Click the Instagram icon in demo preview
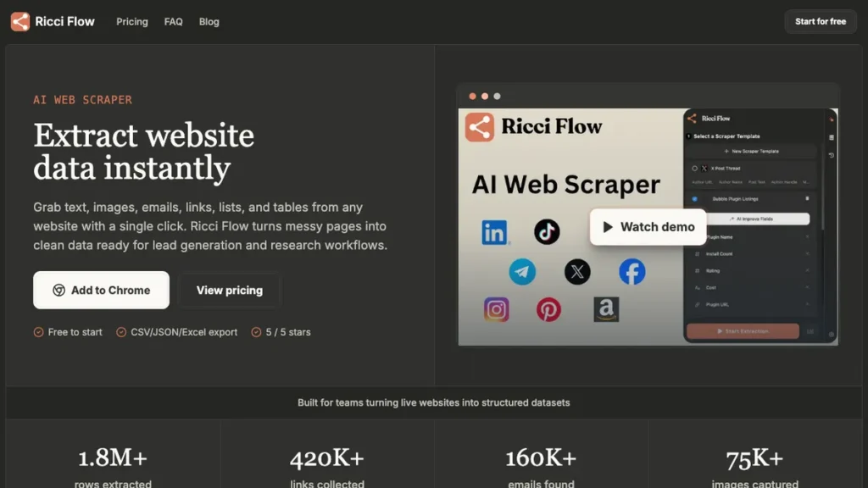The height and width of the screenshot is (488, 868). tap(496, 309)
